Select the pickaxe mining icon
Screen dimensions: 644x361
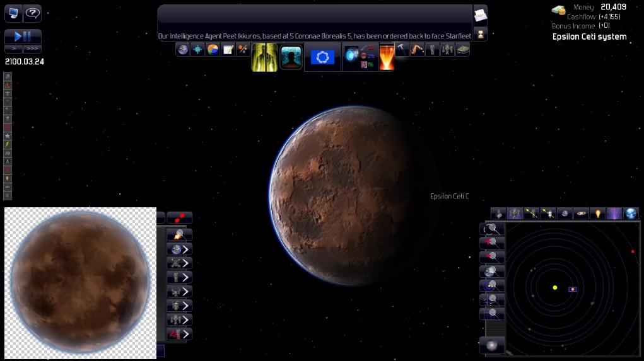tap(402, 50)
